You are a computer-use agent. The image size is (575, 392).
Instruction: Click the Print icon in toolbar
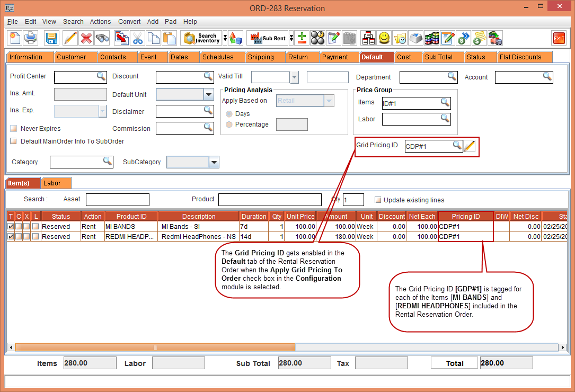[31, 38]
